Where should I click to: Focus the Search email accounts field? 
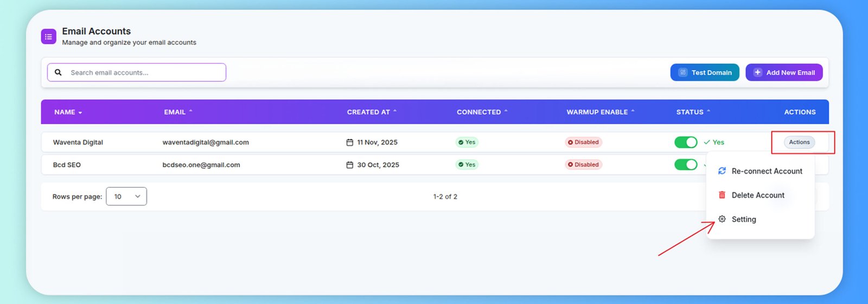[144, 72]
